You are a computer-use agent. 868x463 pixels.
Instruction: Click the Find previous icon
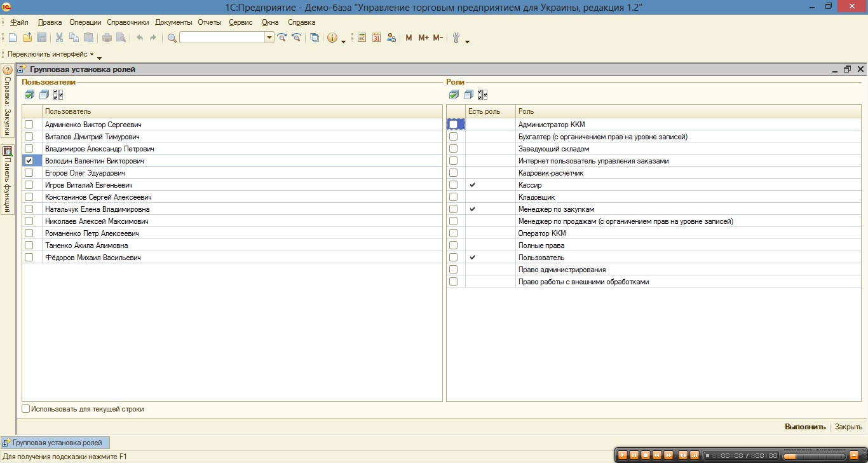point(296,38)
